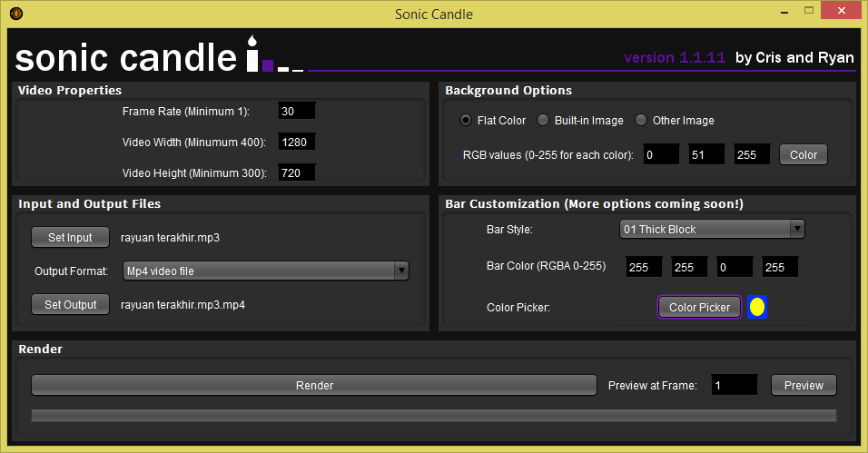Focus the Preview at Frame field
This screenshot has height=453, width=868.
(734, 385)
